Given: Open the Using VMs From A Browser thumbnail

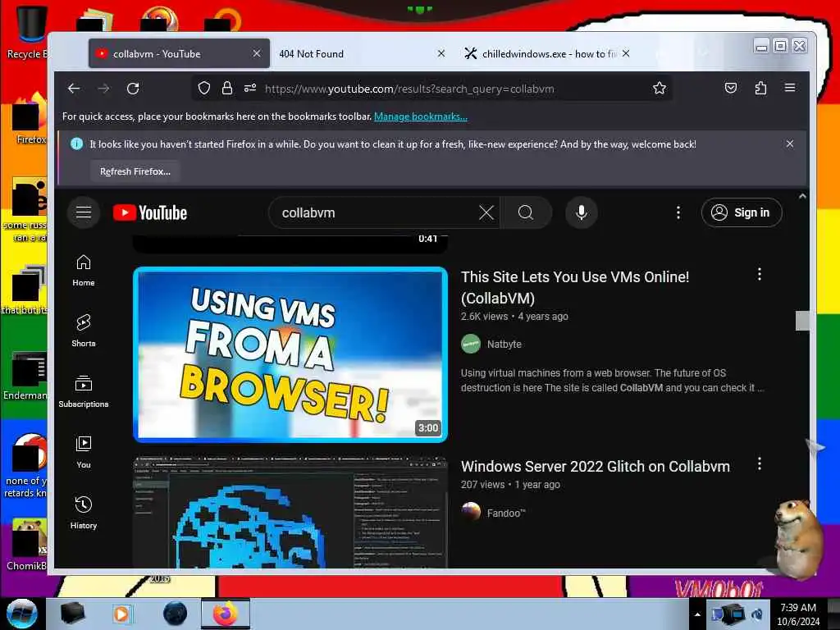Looking at the screenshot, I should (290, 354).
